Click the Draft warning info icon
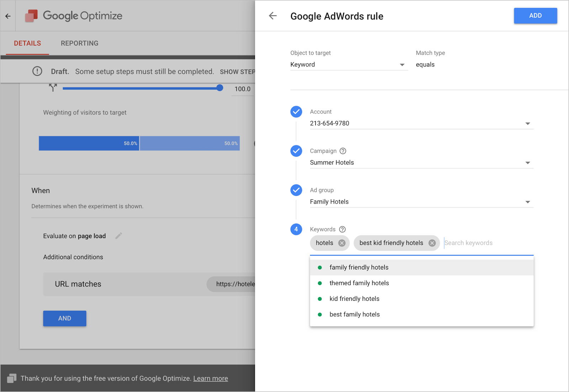The height and width of the screenshot is (392, 569). 37,71
